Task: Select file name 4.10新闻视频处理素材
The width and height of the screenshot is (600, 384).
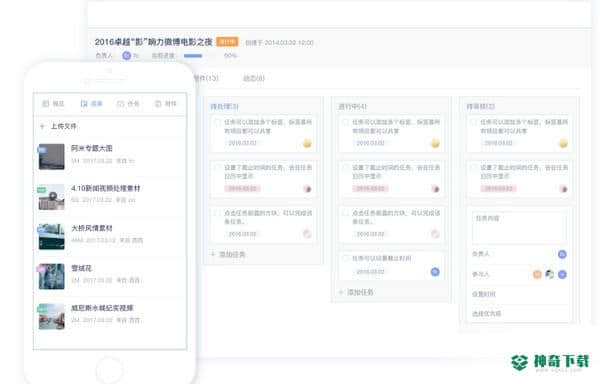Action: pos(106,188)
